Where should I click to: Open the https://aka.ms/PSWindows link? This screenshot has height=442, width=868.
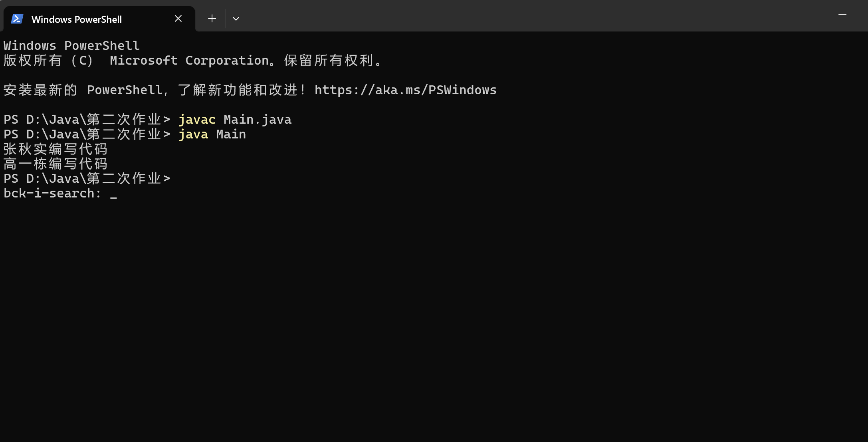pos(405,90)
